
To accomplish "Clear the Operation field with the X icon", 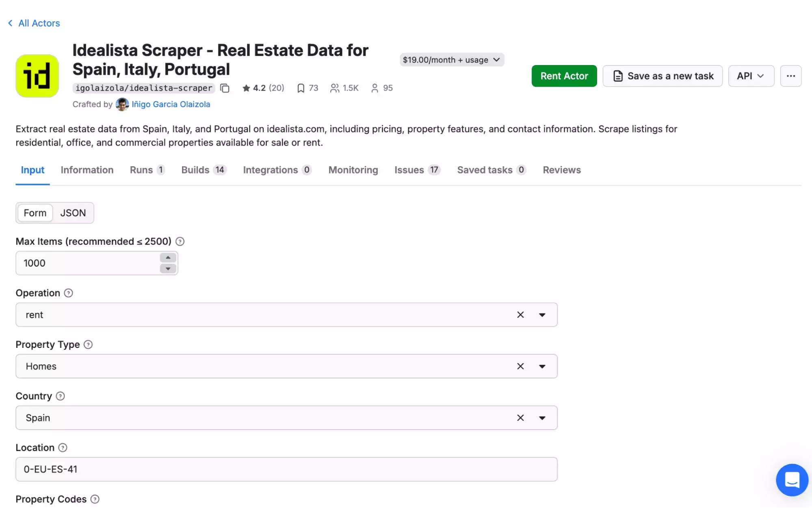I will pyautogui.click(x=520, y=315).
